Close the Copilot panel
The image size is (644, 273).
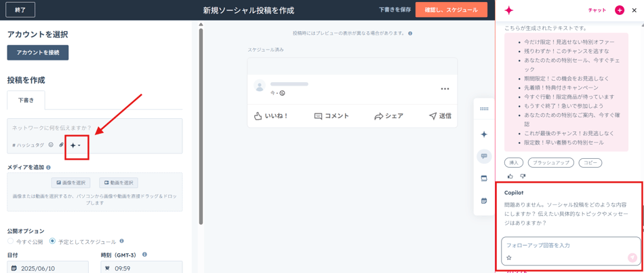[634, 10]
